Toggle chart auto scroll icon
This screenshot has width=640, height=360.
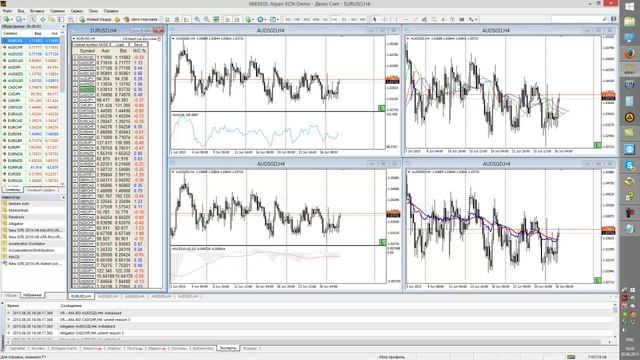pyautogui.click(x=227, y=19)
